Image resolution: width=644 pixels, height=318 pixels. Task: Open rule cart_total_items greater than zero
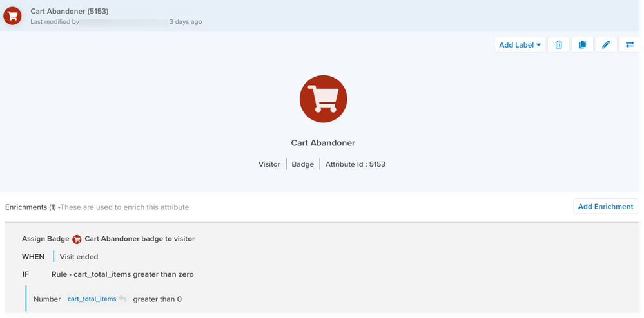pos(122,274)
